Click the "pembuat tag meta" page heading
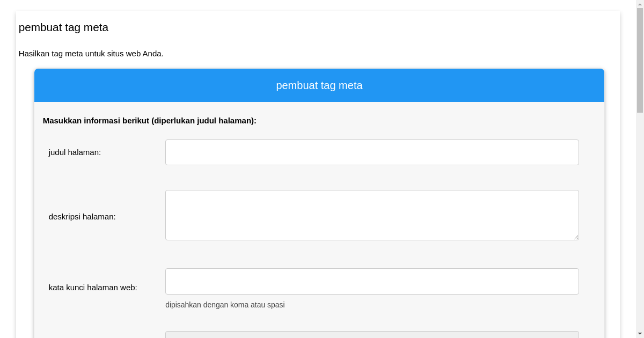The image size is (644, 338). (x=63, y=27)
